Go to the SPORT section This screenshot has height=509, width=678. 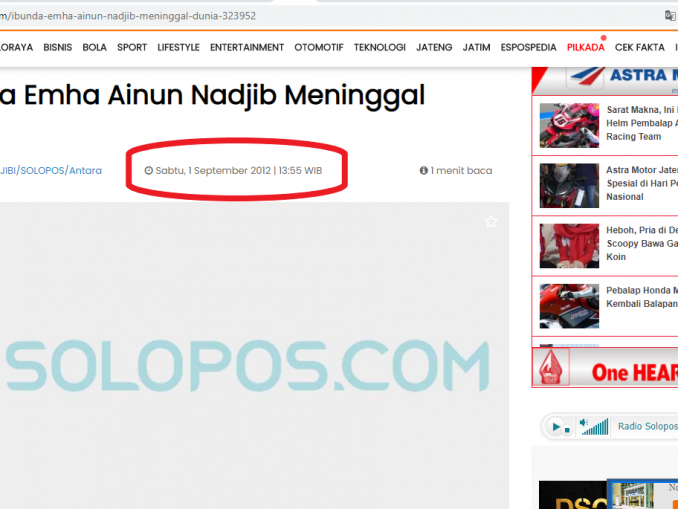point(132,48)
